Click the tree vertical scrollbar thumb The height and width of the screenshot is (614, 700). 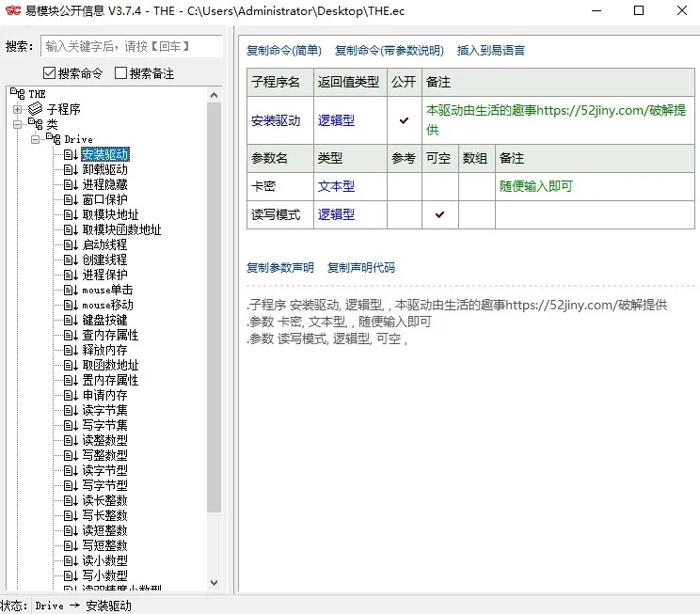click(x=214, y=307)
